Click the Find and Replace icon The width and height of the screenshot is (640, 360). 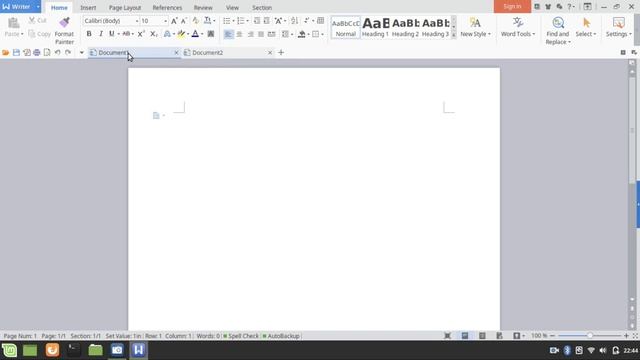click(x=558, y=23)
